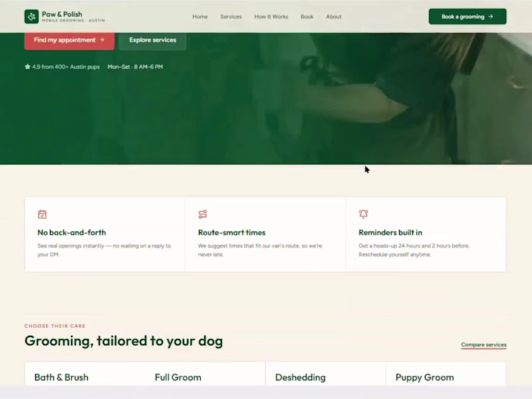Select Book in the top navigation
532x399 pixels.
click(x=307, y=17)
